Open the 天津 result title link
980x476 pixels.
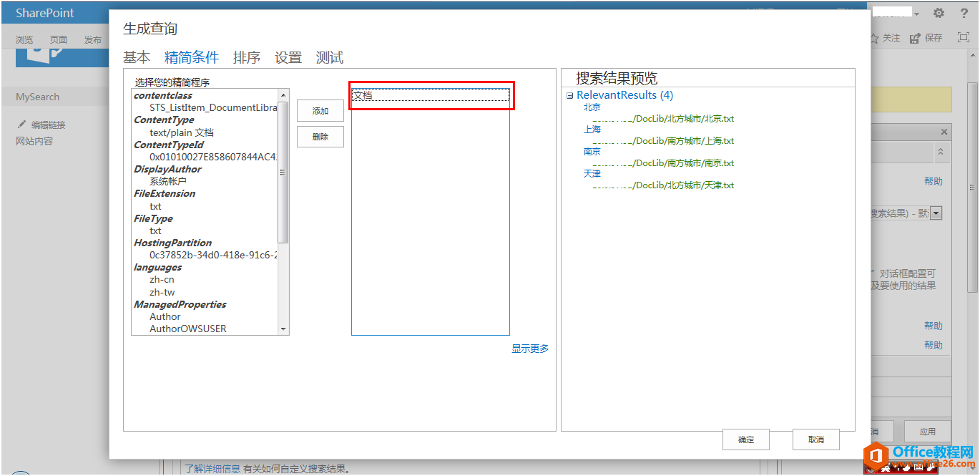tap(592, 174)
